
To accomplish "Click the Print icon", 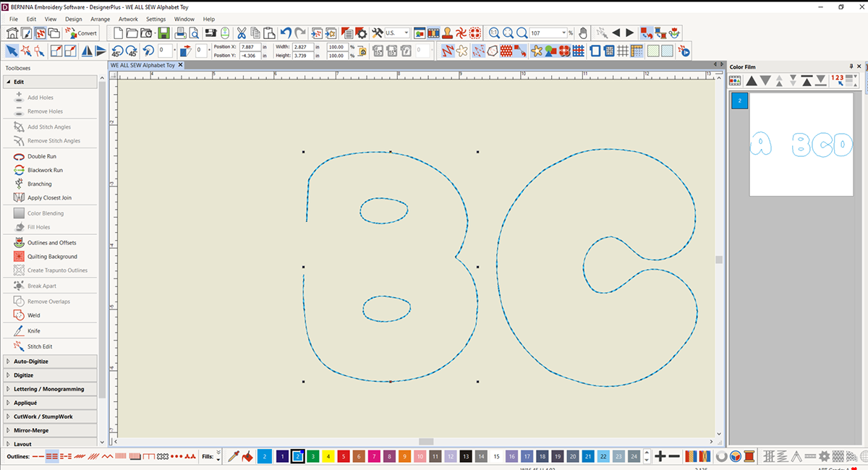I will pyautogui.click(x=182, y=33).
